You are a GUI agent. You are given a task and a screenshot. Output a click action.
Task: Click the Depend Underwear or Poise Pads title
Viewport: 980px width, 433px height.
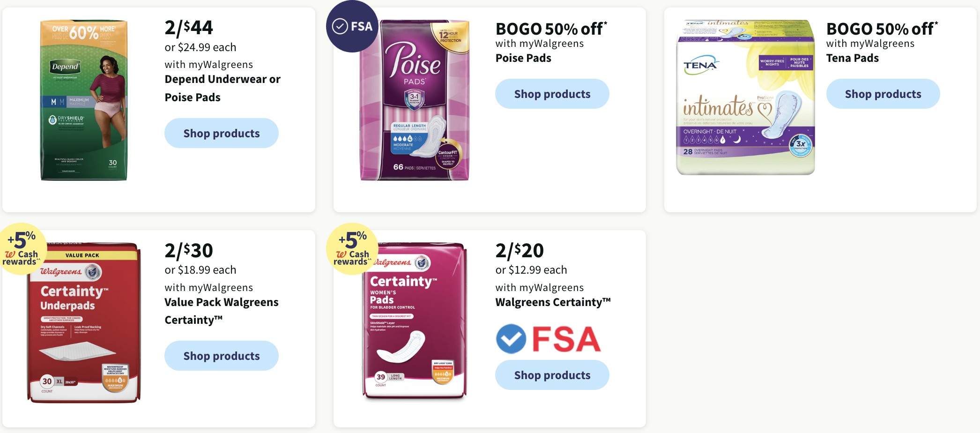[223, 88]
